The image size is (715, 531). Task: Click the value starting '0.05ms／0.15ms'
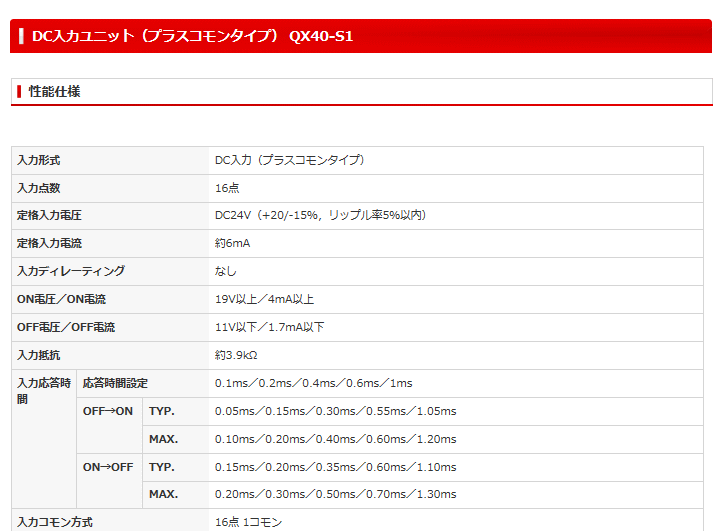click(x=336, y=411)
